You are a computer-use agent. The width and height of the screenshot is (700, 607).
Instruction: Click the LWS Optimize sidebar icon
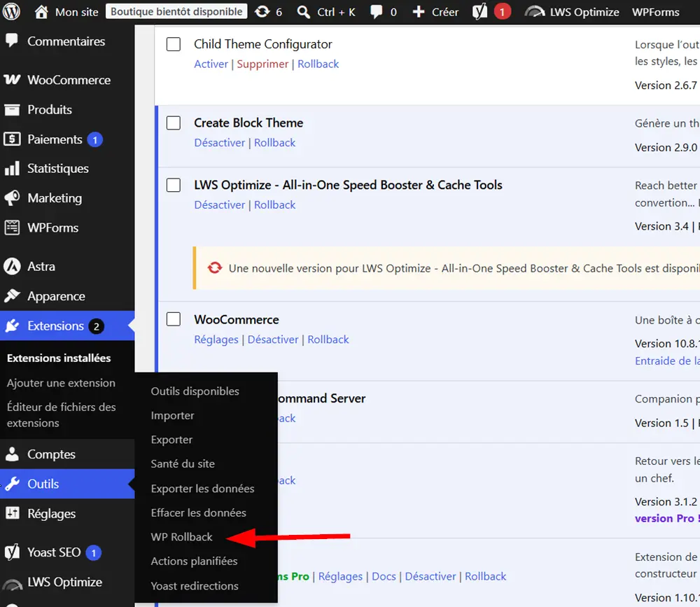(x=12, y=584)
